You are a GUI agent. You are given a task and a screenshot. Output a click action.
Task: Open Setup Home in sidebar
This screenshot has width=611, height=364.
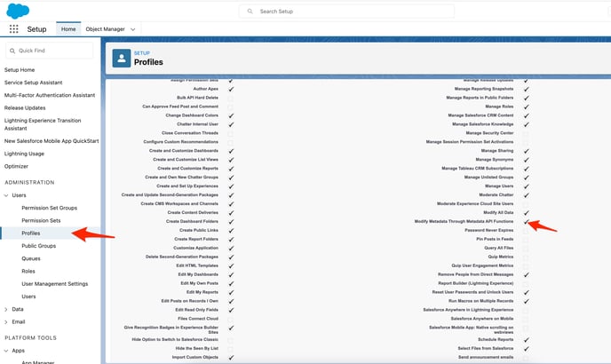pos(20,70)
